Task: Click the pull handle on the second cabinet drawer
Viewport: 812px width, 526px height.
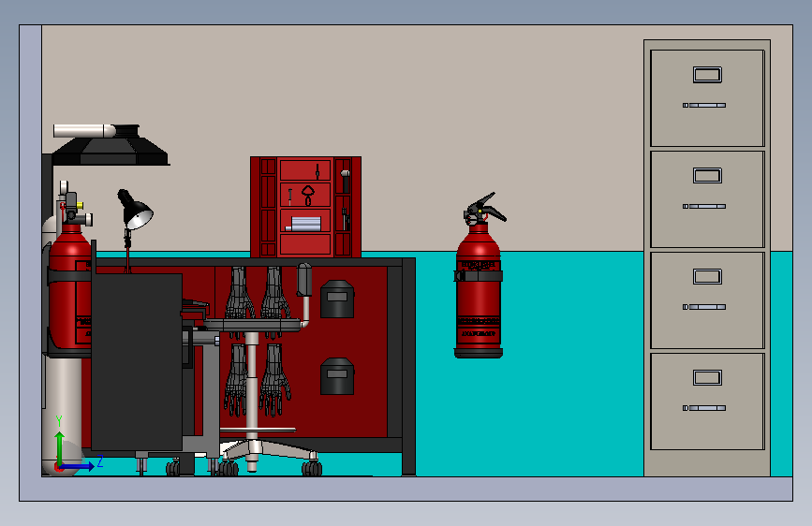Action: [x=704, y=206]
